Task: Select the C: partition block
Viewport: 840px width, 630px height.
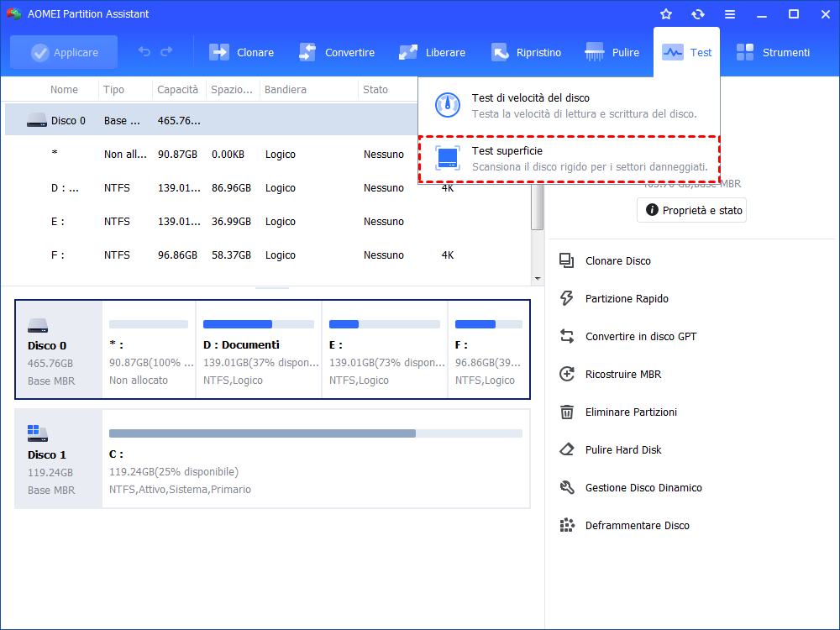Action: pos(316,459)
